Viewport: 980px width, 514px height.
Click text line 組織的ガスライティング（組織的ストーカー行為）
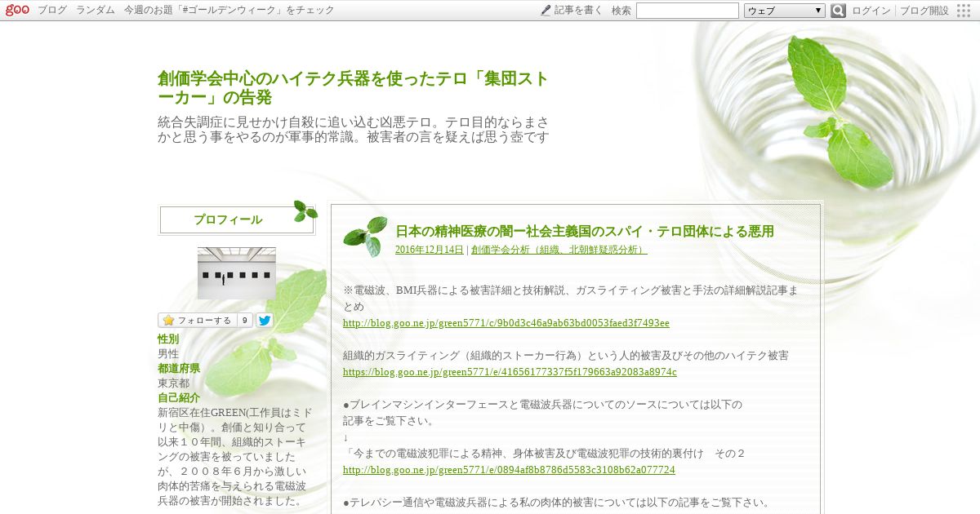[565, 356]
